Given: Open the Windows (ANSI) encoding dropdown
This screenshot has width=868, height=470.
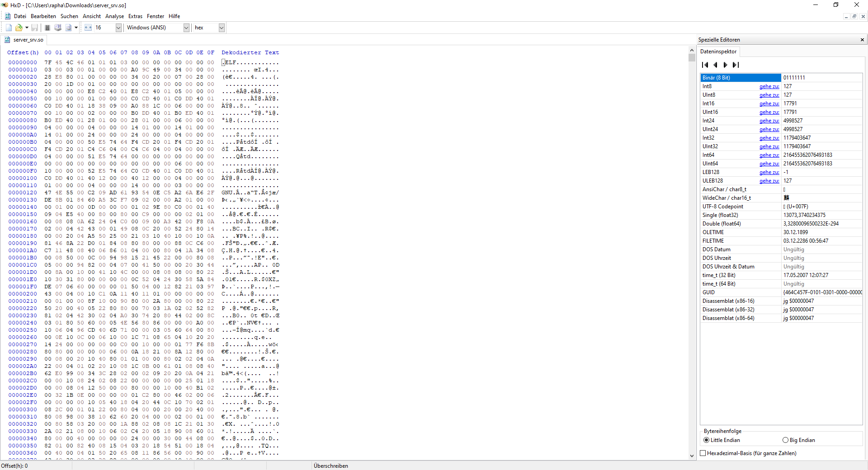Looking at the screenshot, I should 186,28.
